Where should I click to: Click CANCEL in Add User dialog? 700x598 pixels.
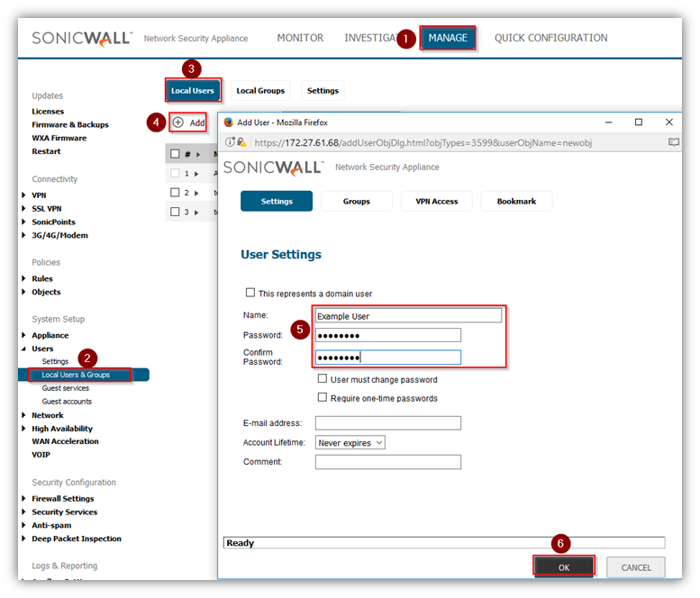pos(636,567)
